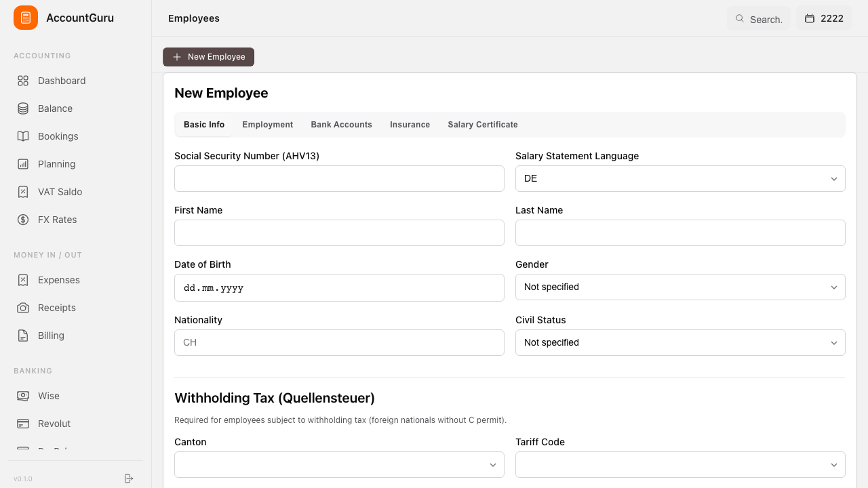Click the Employees page title
Image resolution: width=868 pixels, height=488 pixels.
[x=194, y=18]
